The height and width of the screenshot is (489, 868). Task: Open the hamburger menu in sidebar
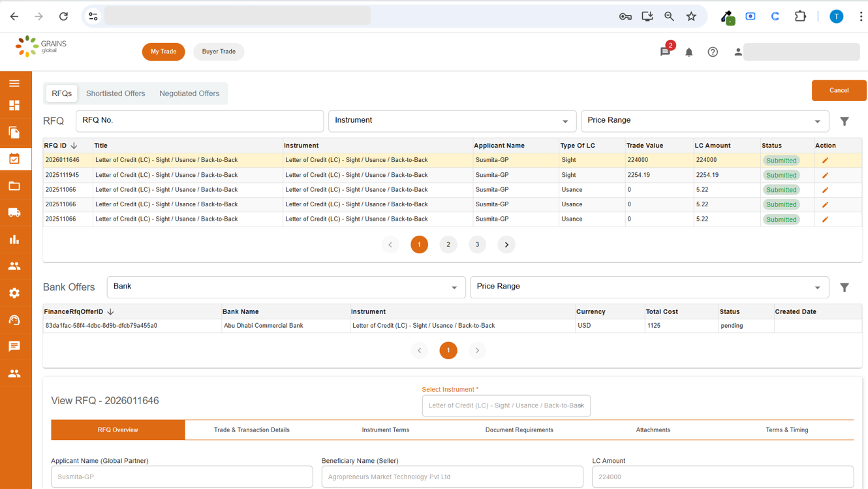click(x=14, y=84)
